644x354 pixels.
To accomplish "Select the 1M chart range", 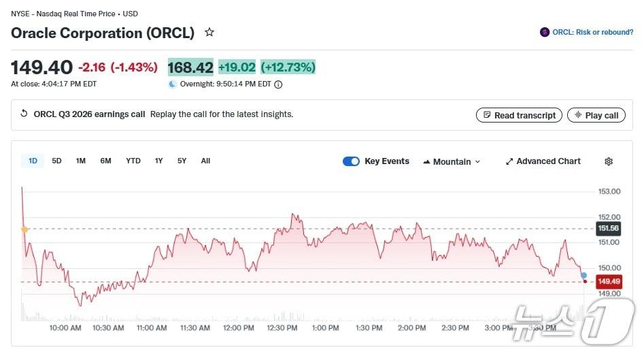I will (81, 161).
